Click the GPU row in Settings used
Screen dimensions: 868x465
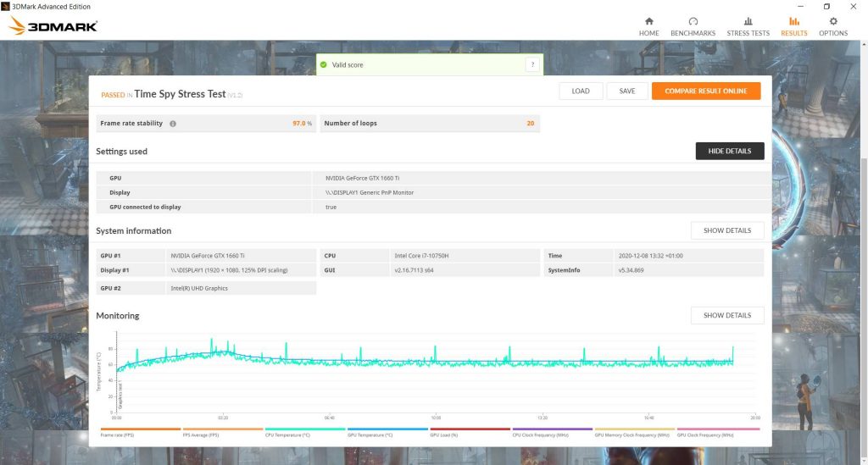click(x=433, y=178)
